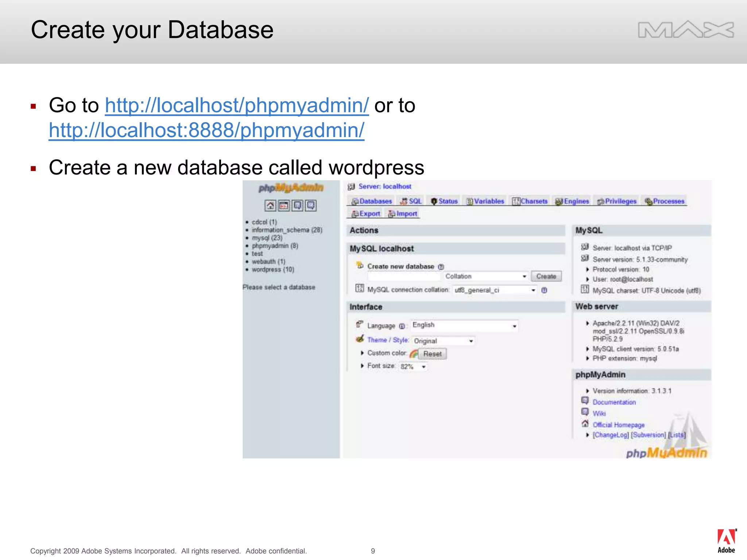Select the phpmyadmin (8) database

pyautogui.click(x=275, y=246)
